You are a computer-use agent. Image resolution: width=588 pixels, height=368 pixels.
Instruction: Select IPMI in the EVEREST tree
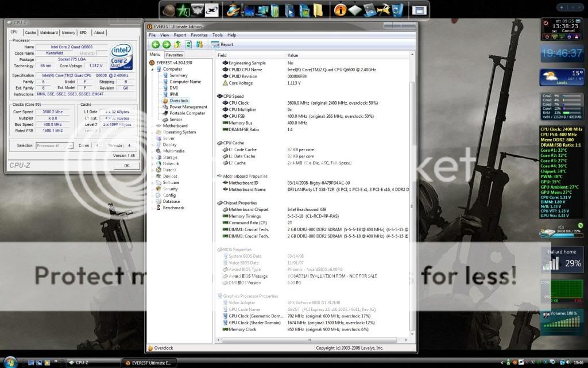pos(173,95)
